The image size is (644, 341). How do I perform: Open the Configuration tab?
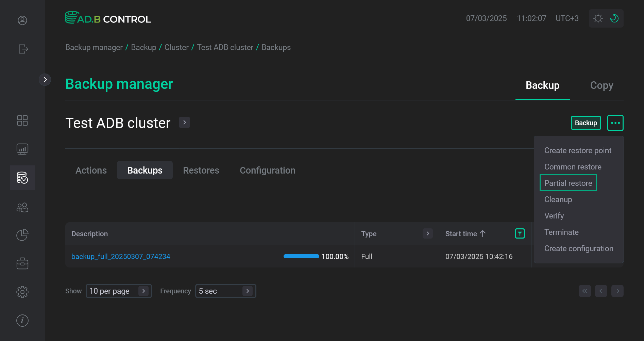[x=268, y=170]
